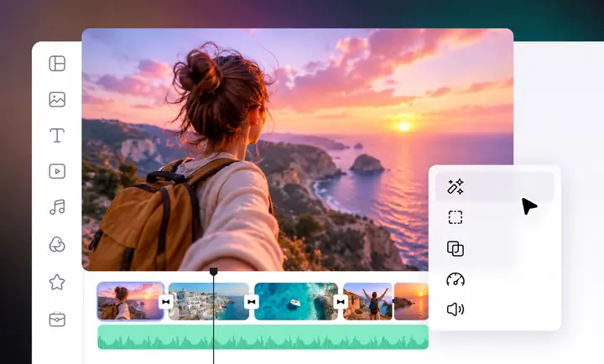Click the green audio waveform track
604x364 pixels.
263,337
